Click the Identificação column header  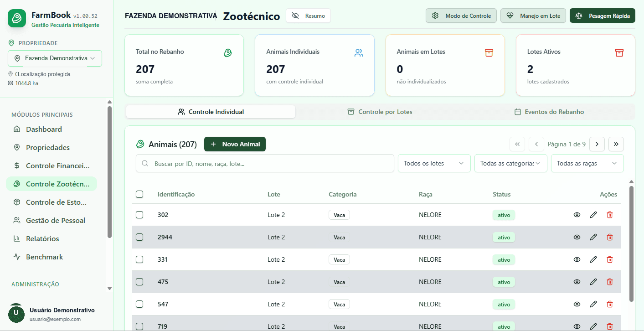click(x=176, y=194)
